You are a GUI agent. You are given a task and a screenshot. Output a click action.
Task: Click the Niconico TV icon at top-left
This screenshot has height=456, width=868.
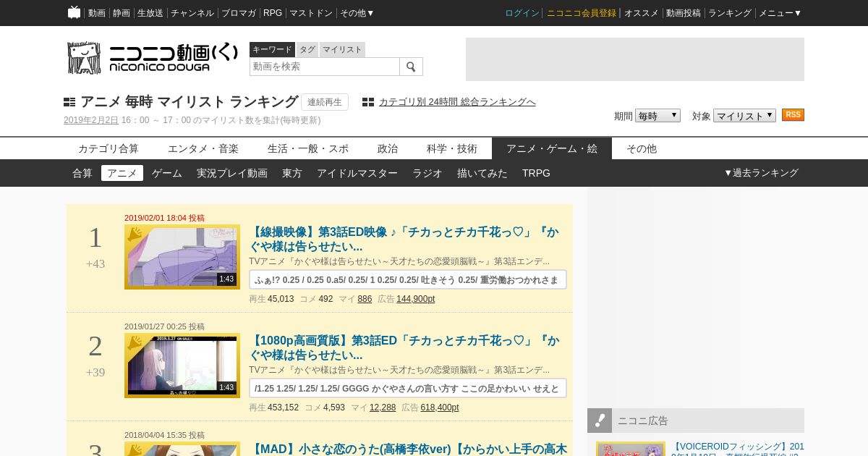[74, 12]
